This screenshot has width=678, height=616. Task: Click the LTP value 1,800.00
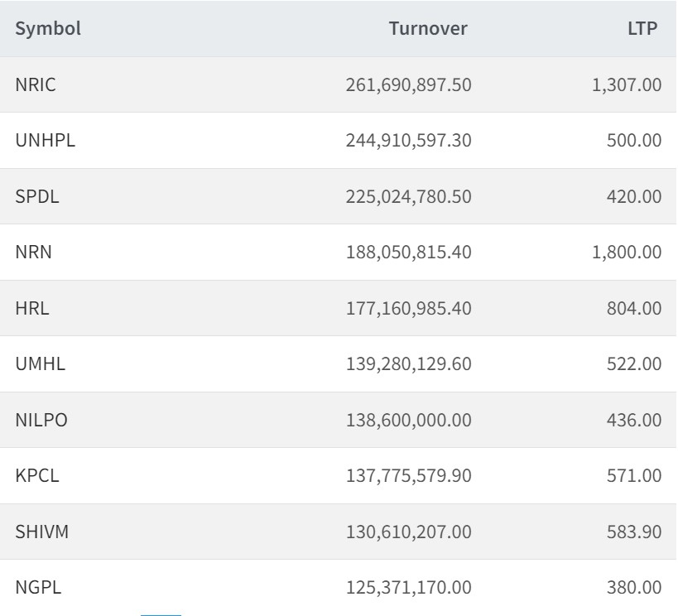[626, 253]
